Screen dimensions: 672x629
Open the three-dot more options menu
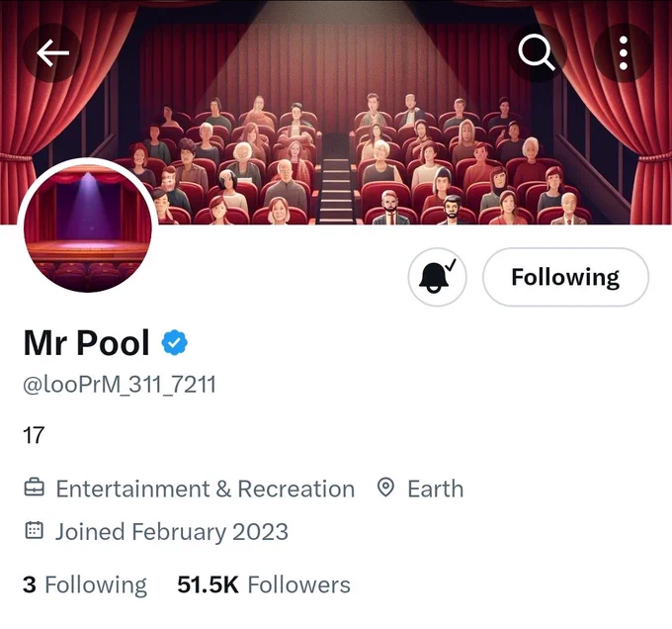(624, 52)
